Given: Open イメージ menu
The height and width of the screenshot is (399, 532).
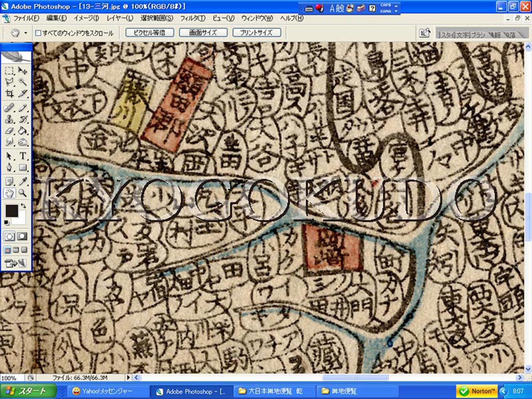Looking at the screenshot, I should click(87, 18).
